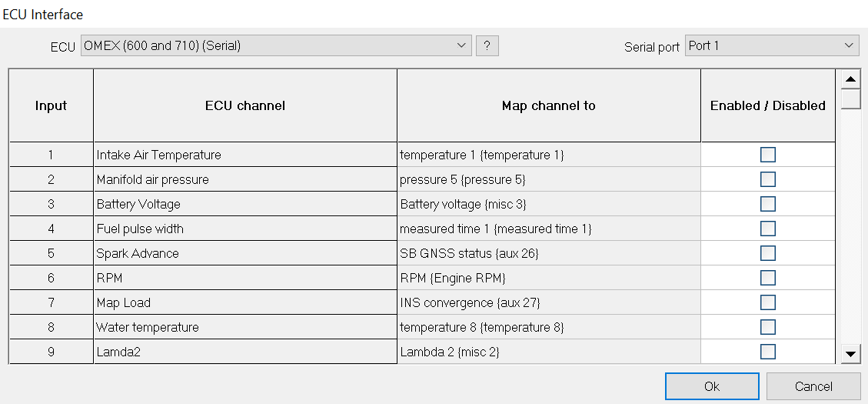Select the Water temperature channel row

[x=244, y=327]
